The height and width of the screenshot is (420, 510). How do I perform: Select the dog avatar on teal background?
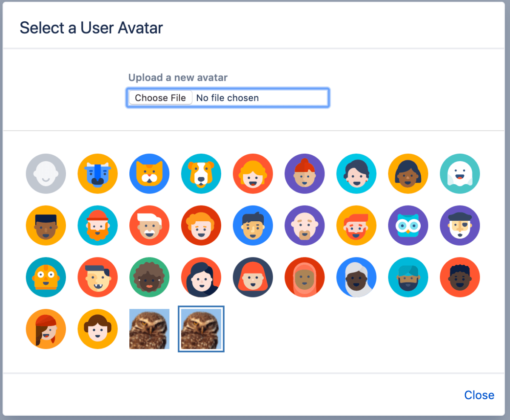(x=201, y=174)
